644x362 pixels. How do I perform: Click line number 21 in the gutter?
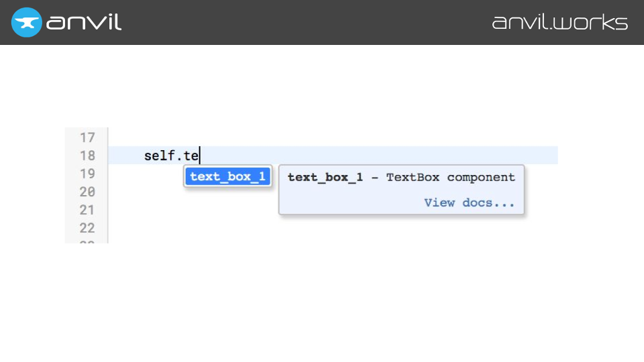click(x=87, y=210)
